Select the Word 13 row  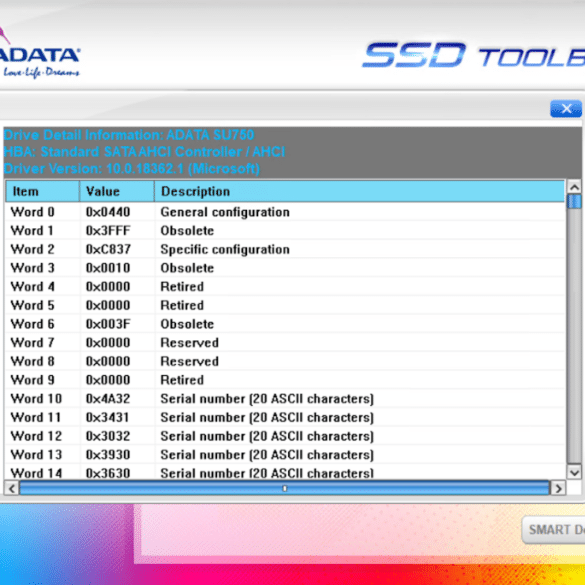point(285,454)
